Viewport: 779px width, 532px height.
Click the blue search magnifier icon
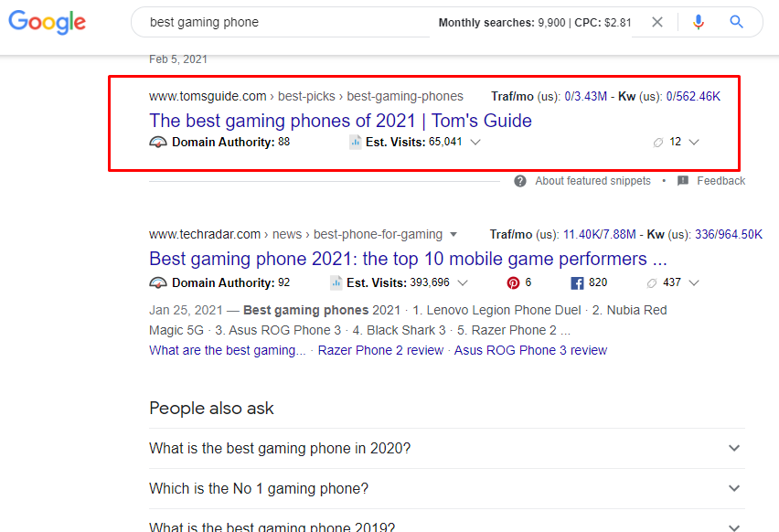click(736, 22)
